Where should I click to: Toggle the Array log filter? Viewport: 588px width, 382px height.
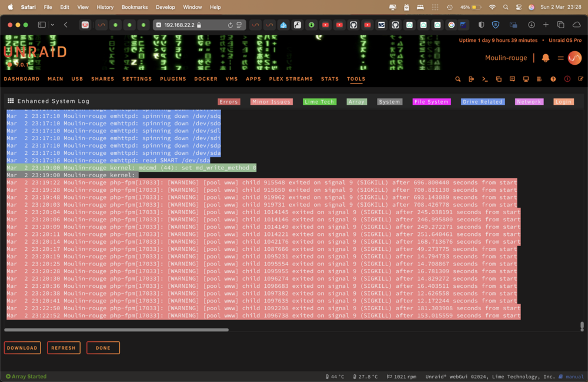(357, 102)
